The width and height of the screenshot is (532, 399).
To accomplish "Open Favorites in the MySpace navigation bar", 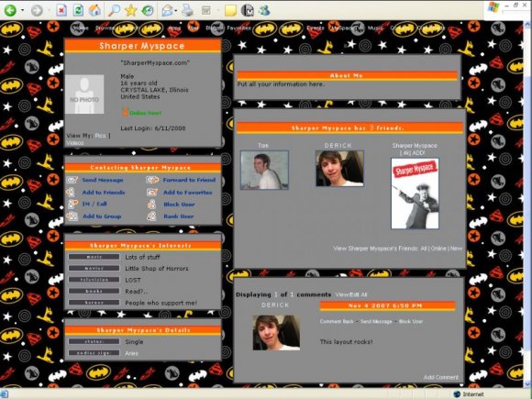I will pyautogui.click(x=238, y=28).
